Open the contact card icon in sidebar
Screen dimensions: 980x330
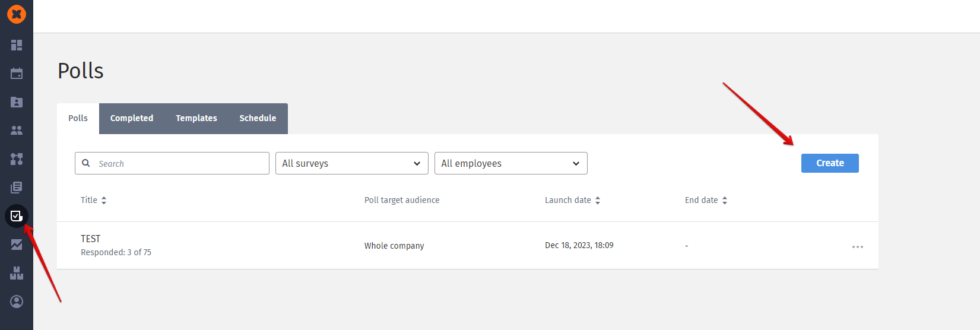[17, 102]
